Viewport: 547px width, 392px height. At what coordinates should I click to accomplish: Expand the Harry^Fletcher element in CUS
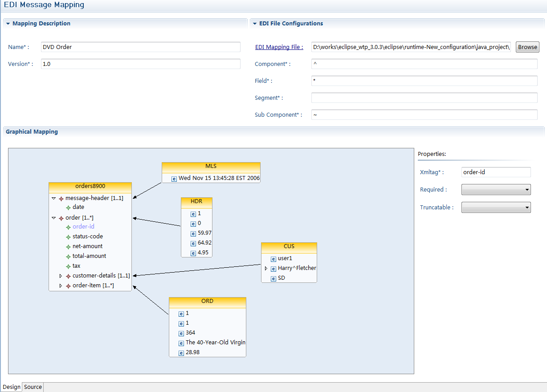(266, 269)
